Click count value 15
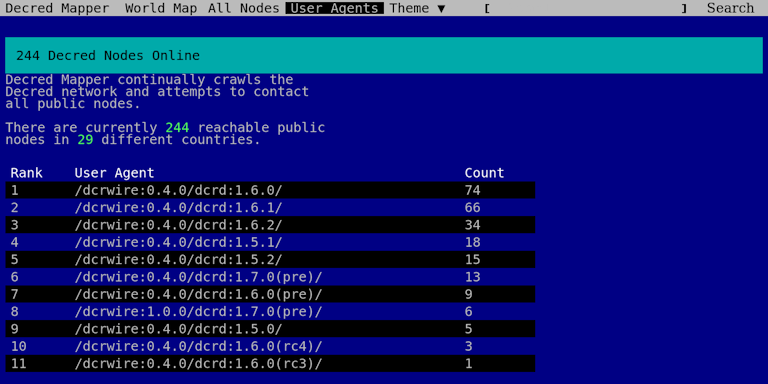This screenshot has width=768, height=384. click(x=473, y=260)
